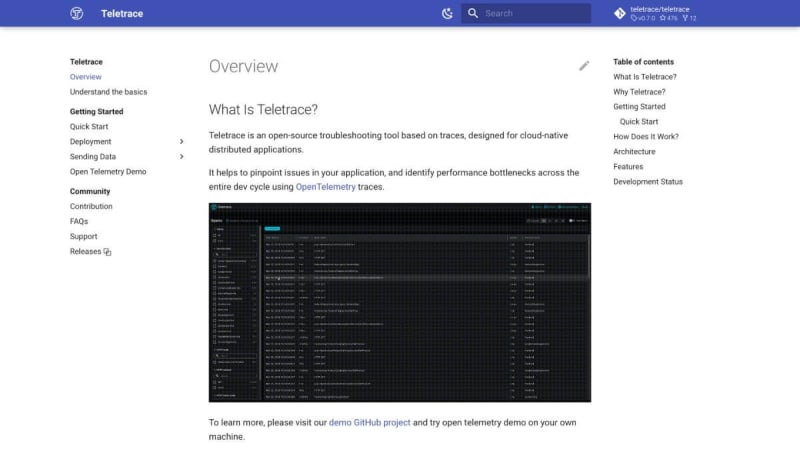Jump to Architecture section in contents
The width and height of the screenshot is (800, 453).
pos(634,152)
